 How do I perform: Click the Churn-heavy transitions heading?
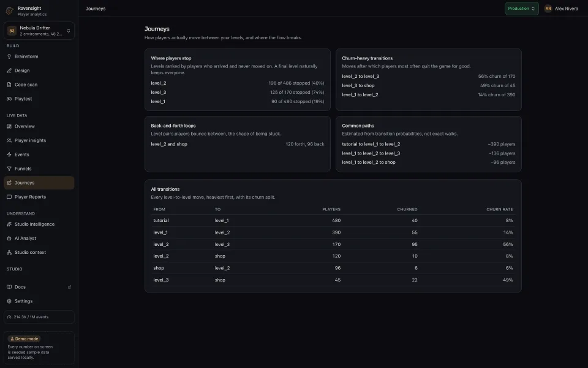point(367,58)
